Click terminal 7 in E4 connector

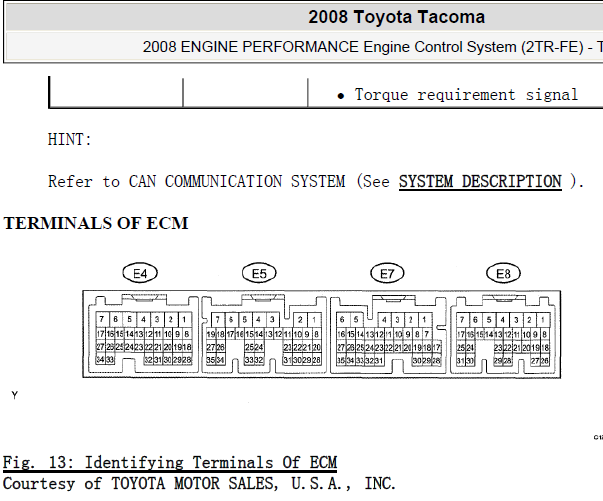coord(102,319)
